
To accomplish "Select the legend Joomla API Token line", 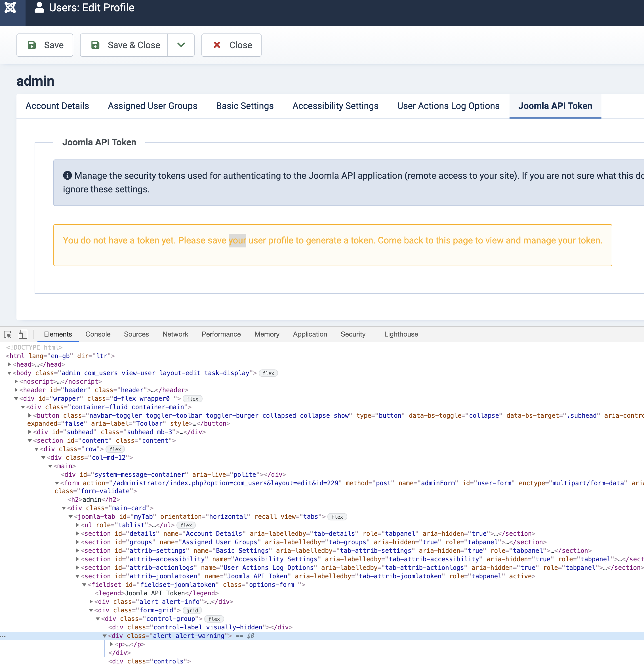I will pyautogui.click(x=157, y=593).
